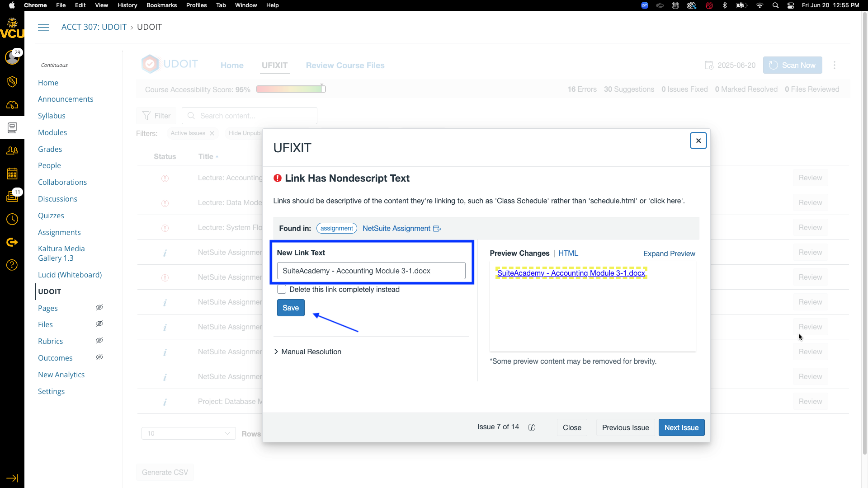Click the Course Accessibility Score progress bar
This screenshot has width=868, height=488.
coord(291,89)
